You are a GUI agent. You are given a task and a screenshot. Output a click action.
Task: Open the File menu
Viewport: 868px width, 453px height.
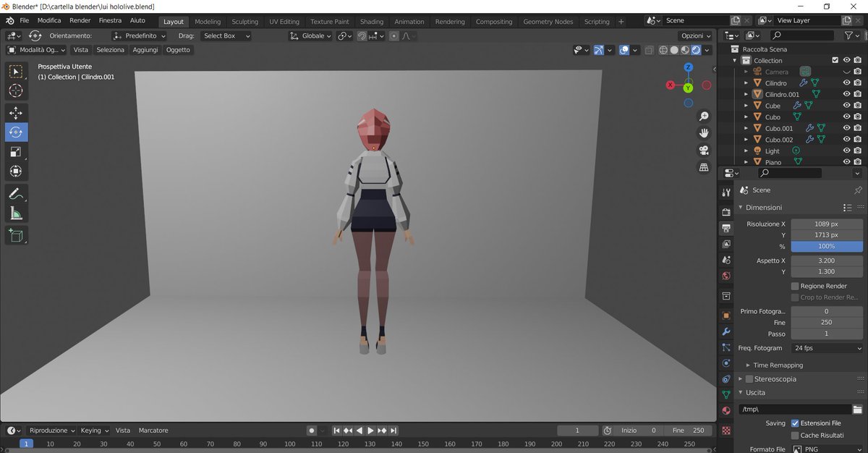tap(25, 21)
